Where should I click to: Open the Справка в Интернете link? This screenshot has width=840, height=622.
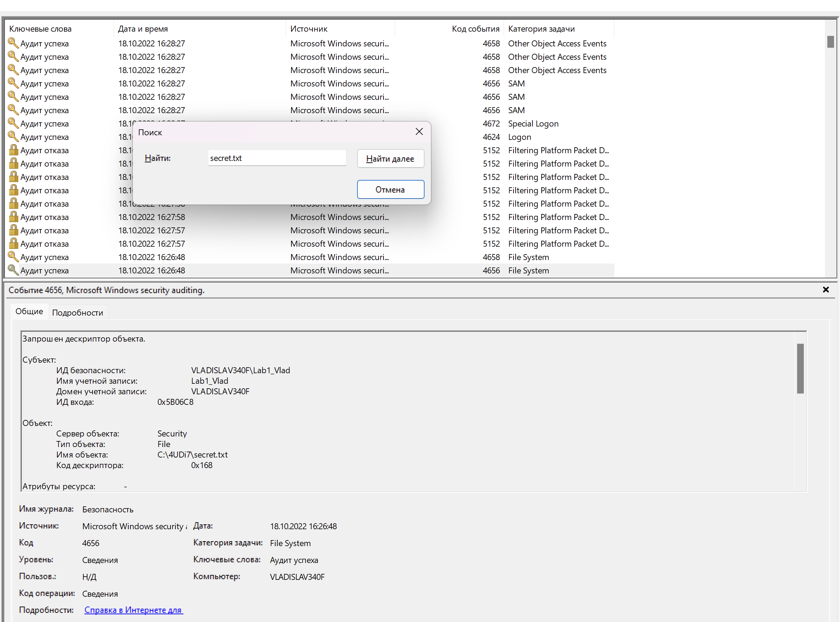click(133, 610)
